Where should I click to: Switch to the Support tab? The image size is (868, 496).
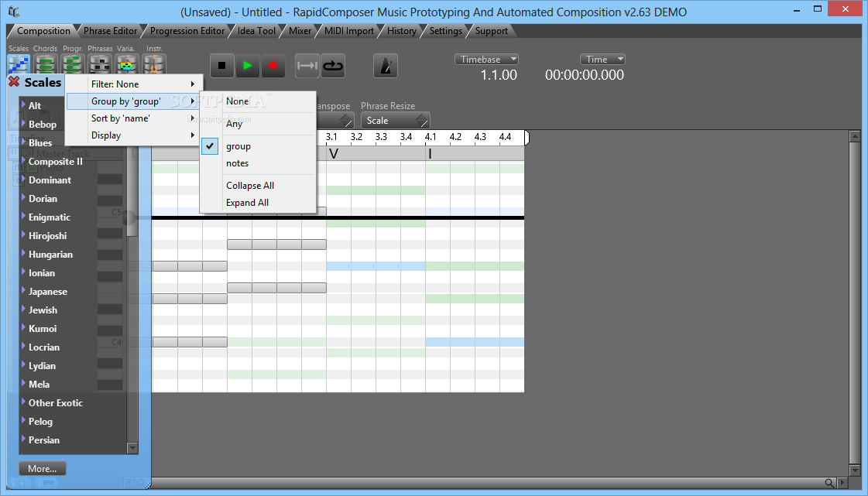point(491,31)
